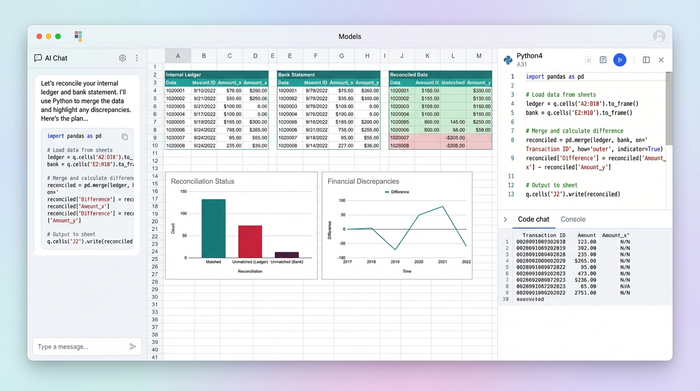
Task: Close the Python4 code editor panel
Action: click(661, 60)
